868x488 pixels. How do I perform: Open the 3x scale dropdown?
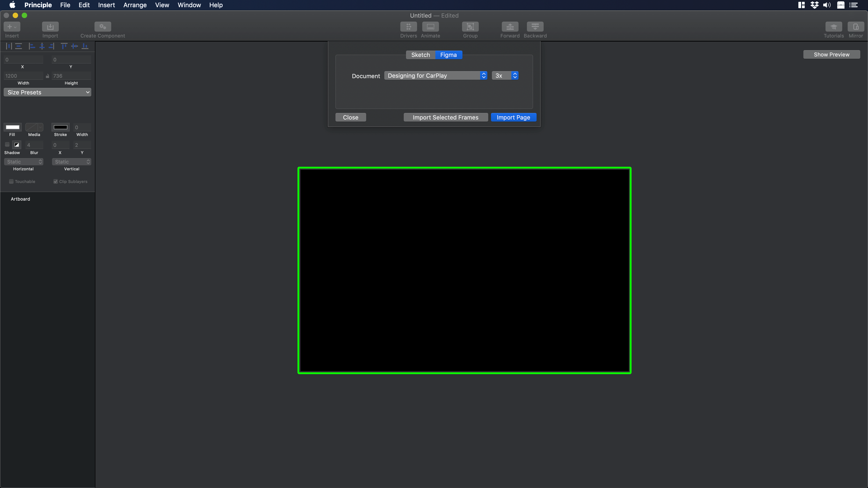tap(505, 76)
